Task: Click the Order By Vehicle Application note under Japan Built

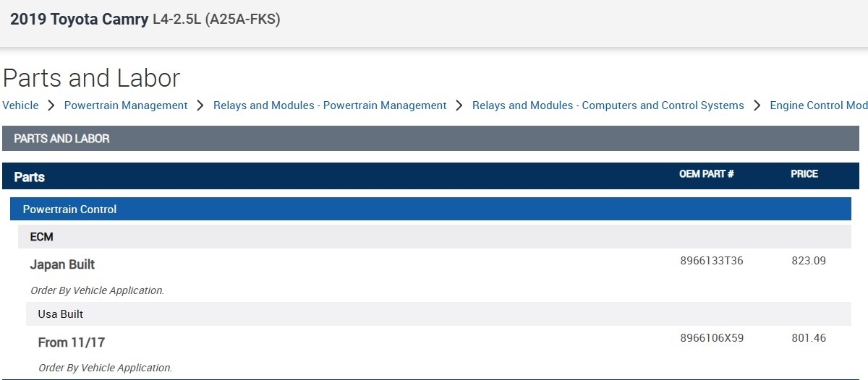Action: [97, 290]
